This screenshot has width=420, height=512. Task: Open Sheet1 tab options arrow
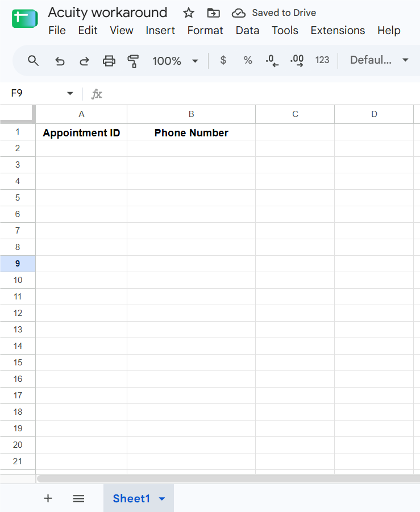(162, 498)
